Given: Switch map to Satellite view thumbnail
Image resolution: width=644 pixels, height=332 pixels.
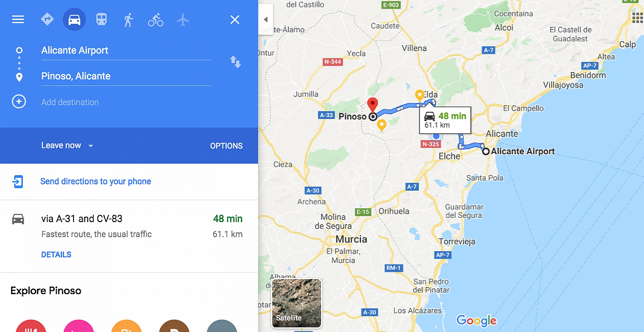Looking at the screenshot, I should (x=297, y=303).
